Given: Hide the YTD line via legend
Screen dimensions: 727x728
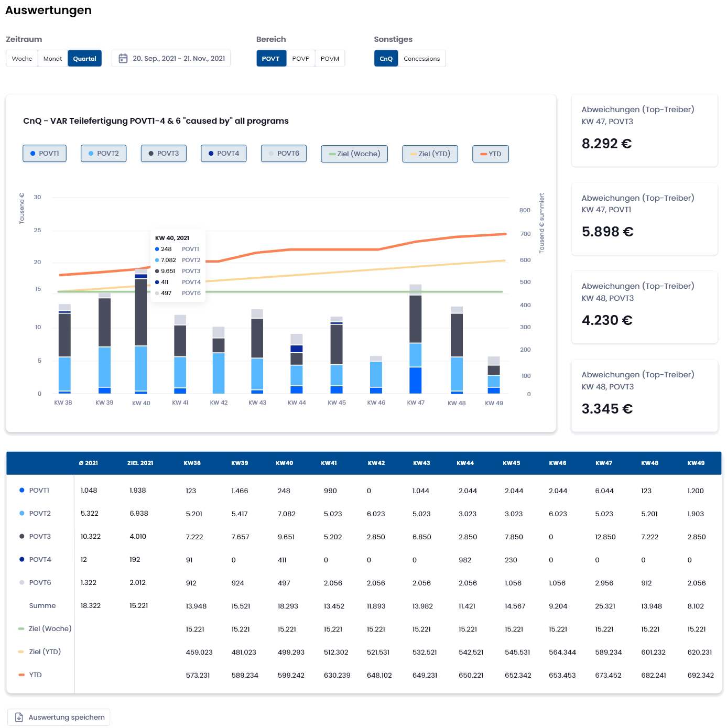Looking at the screenshot, I should (491, 154).
